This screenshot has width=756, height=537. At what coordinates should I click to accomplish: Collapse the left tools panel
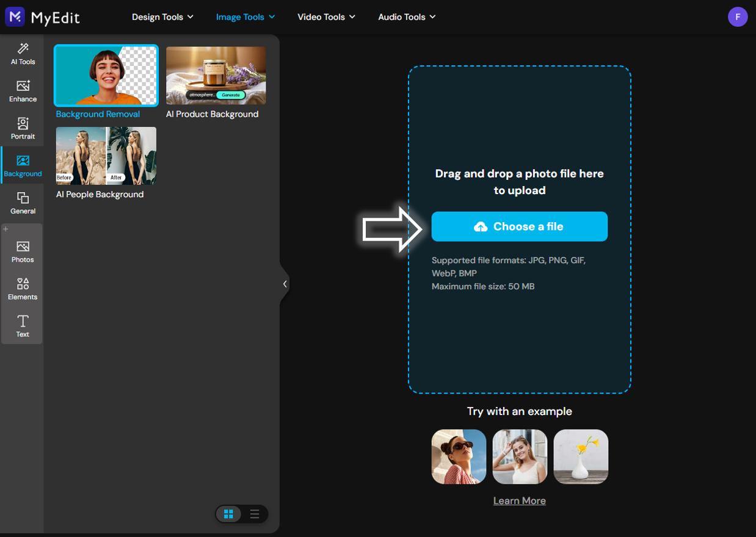tap(285, 283)
